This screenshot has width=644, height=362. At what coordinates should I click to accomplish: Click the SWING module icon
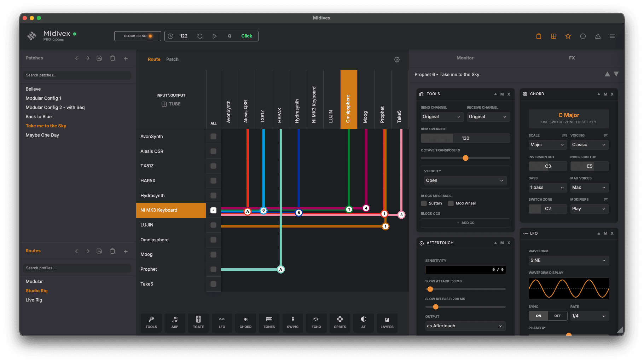(x=293, y=322)
